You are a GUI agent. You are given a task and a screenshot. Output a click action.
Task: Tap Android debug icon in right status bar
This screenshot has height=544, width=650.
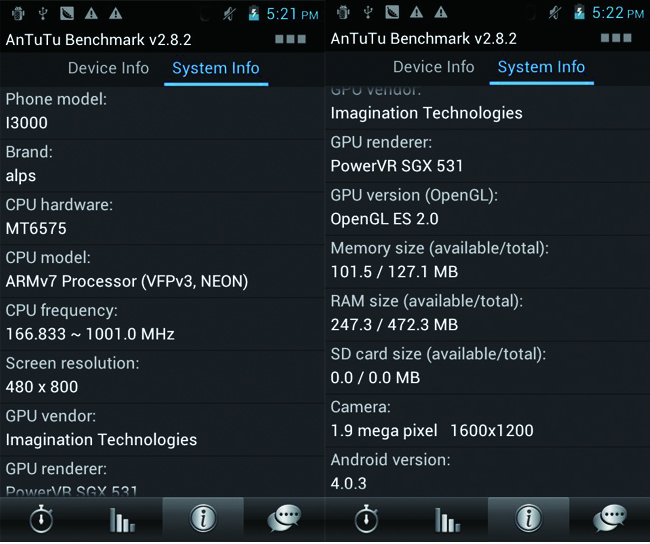pos(343,12)
